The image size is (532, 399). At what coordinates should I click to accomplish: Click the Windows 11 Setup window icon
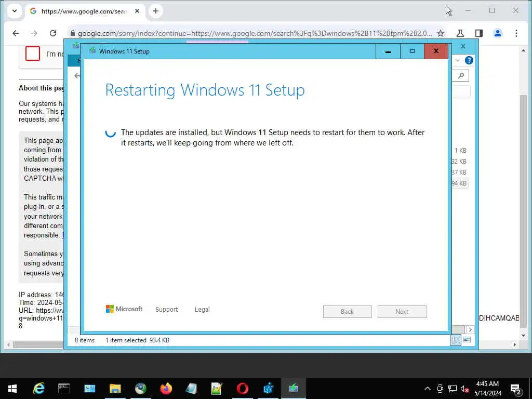pyautogui.click(x=92, y=51)
